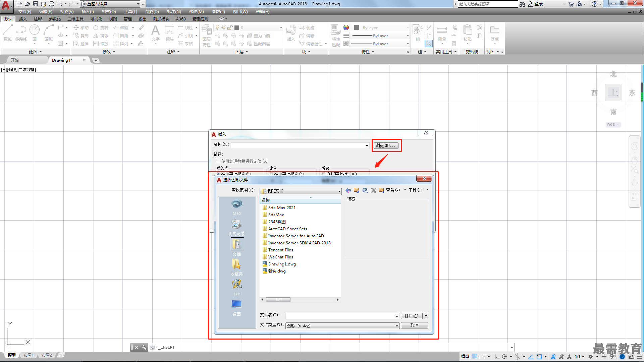Open the Tools (工具) menu in file dialog
The image size is (644, 362).
point(415,190)
